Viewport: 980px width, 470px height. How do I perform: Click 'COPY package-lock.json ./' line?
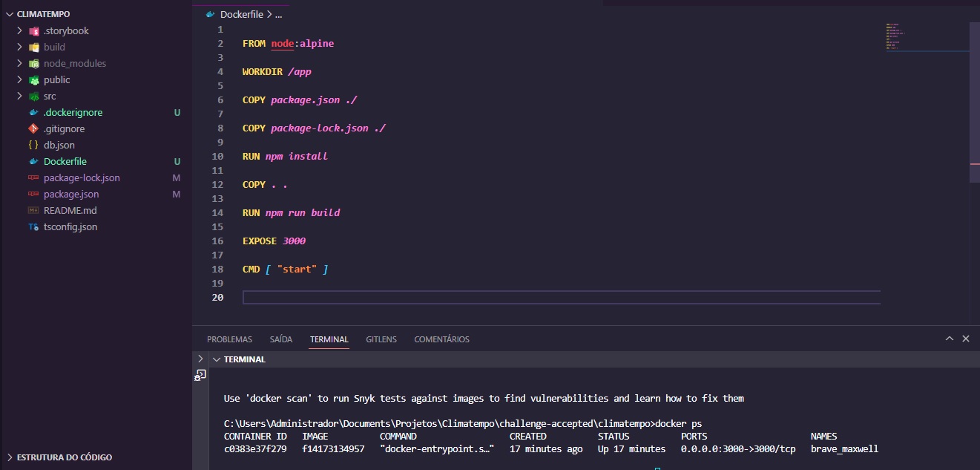314,128
